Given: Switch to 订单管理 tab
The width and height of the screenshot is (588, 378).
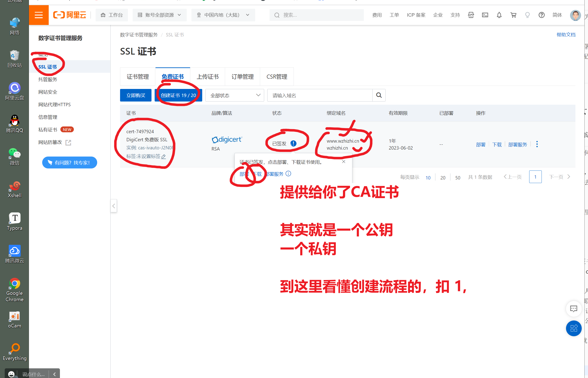Looking at the screenshot, I should click(242, 77).
